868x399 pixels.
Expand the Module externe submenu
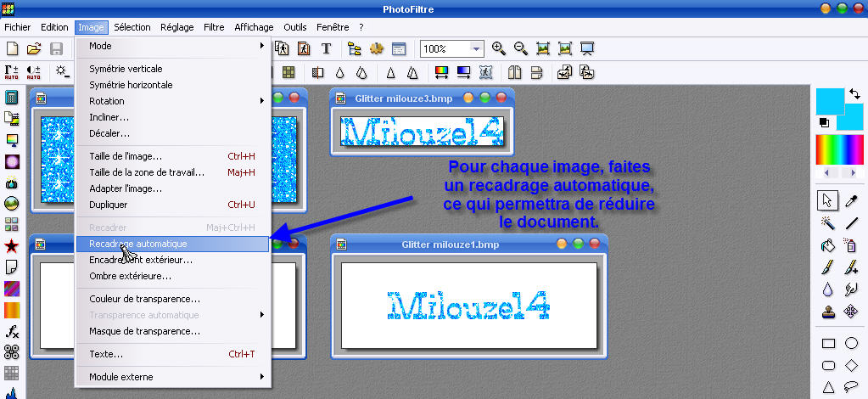coord(173,377)
